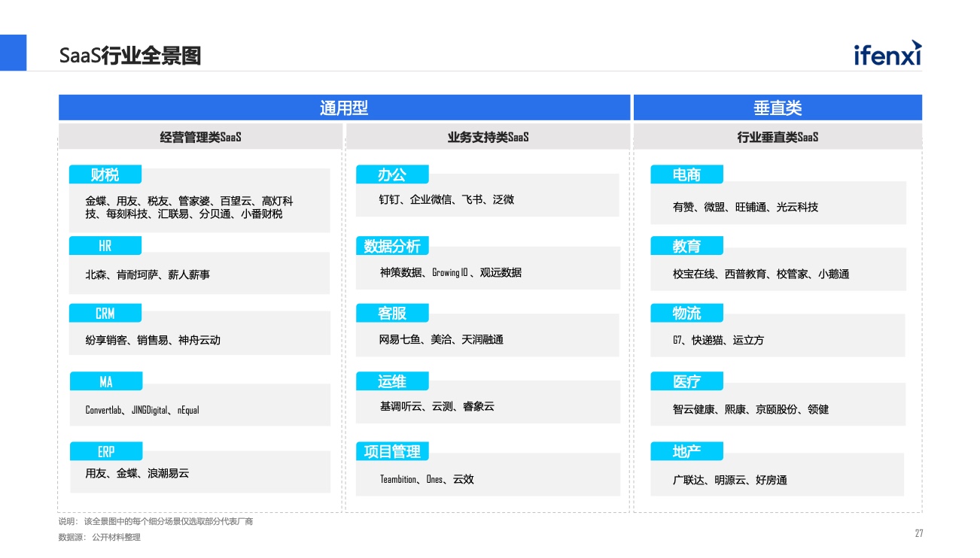Click the vendor line 北森、肯耐珂萨、薪人薪事
This screenshot has height=558, width=980.
coord(148,275)
